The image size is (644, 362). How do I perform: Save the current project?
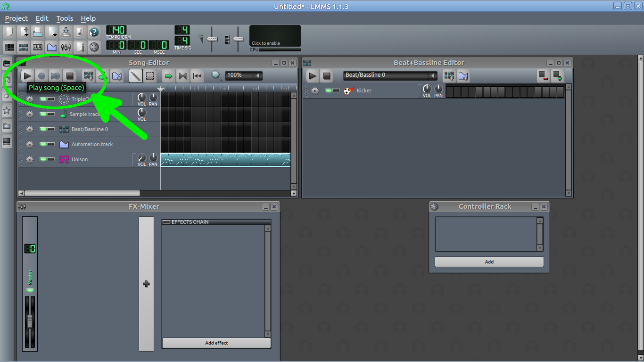pyautogui.click(x=66, y=32)
